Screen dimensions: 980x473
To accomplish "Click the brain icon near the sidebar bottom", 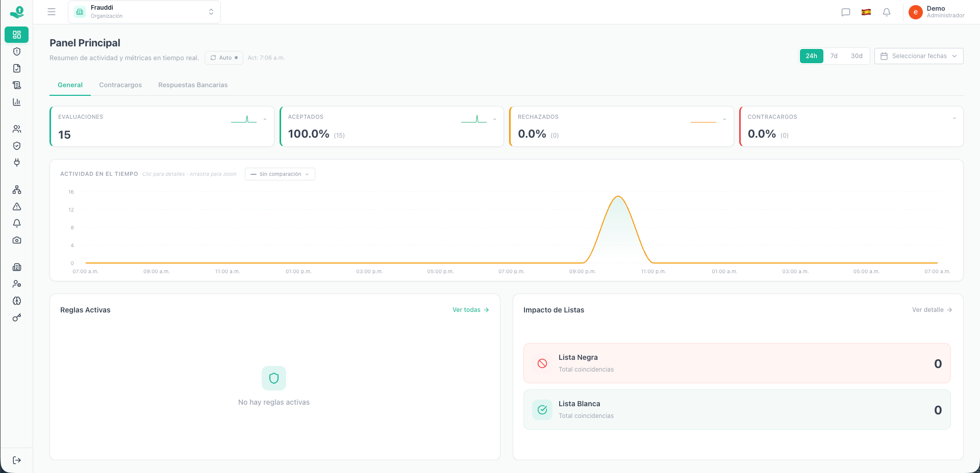I will click(17, 301).
